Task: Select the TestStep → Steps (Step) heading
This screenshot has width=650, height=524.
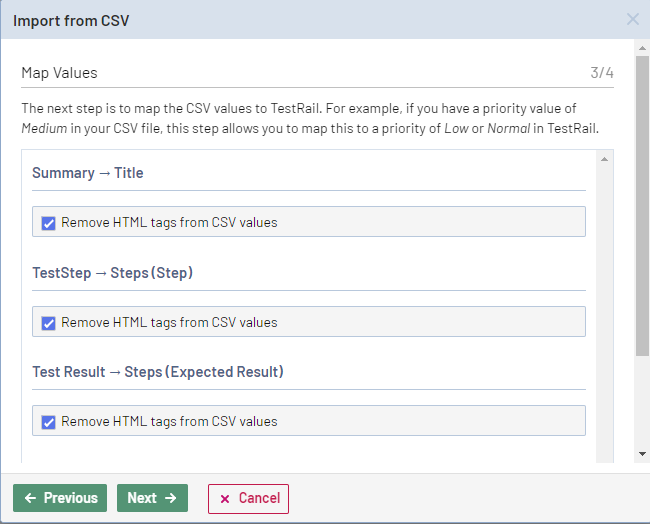Action: click(112, 272)
